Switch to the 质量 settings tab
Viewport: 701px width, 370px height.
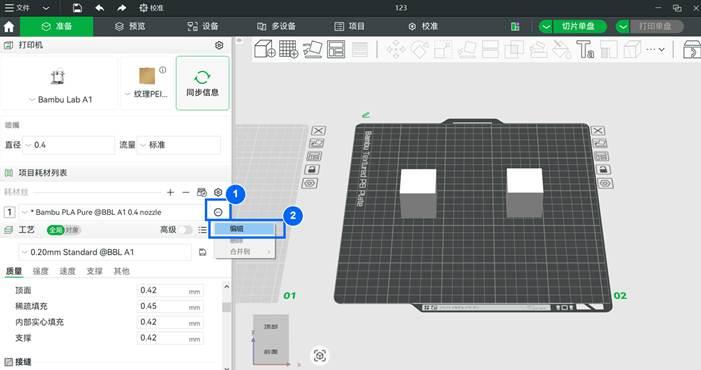click(x=13, y=271)
